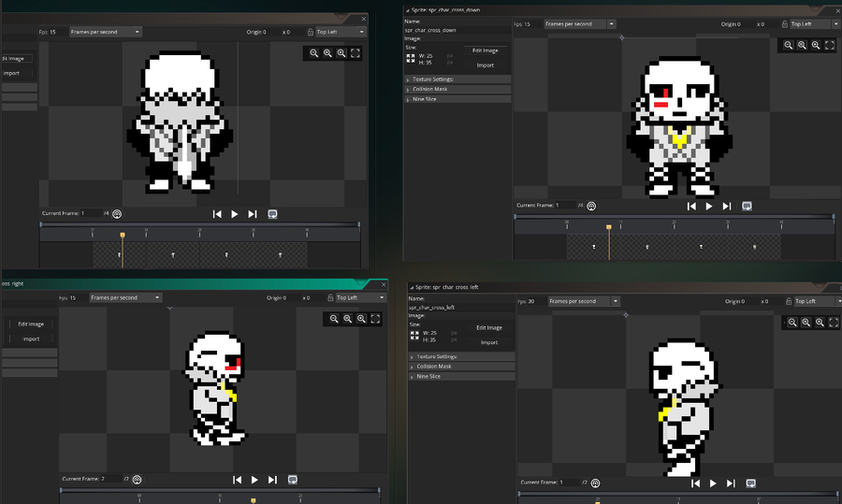Fit the cross_right sprite preview to window

tap(376, 319)
